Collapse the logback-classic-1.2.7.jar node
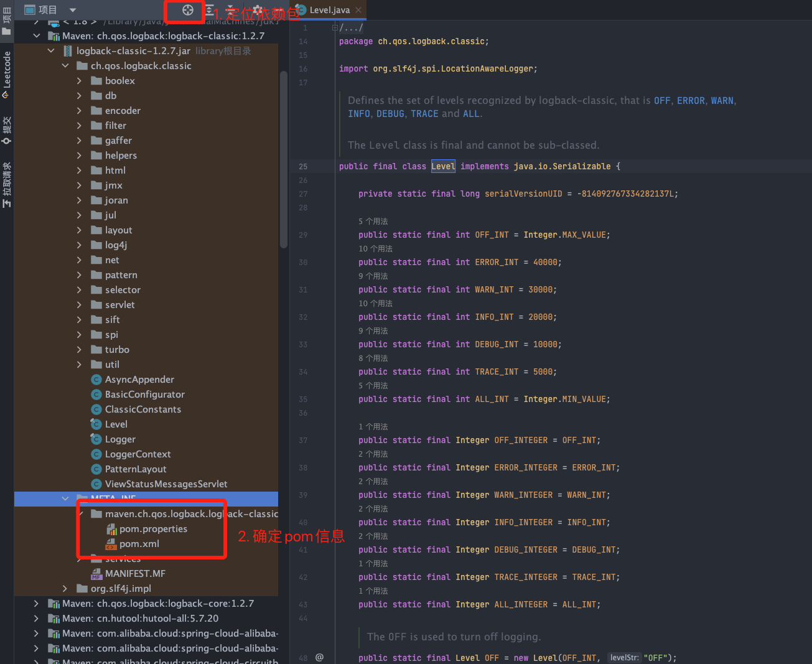This screenshot has height=664, width=812. (x=51, y=51)
